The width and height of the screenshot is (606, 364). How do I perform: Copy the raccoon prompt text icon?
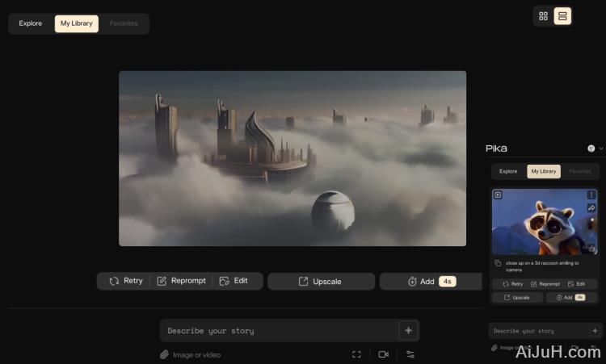pyautogui.click(x=498, y=264)
